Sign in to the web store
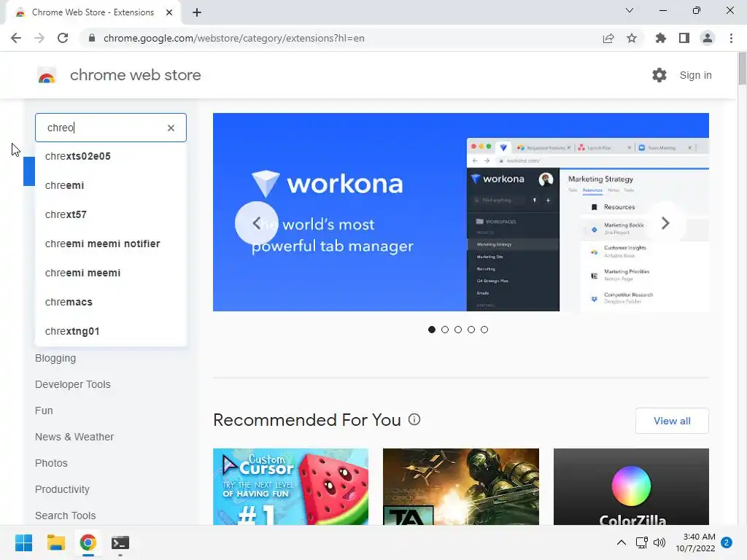Viewport: 747px width, 560px height. click(695, 75)
